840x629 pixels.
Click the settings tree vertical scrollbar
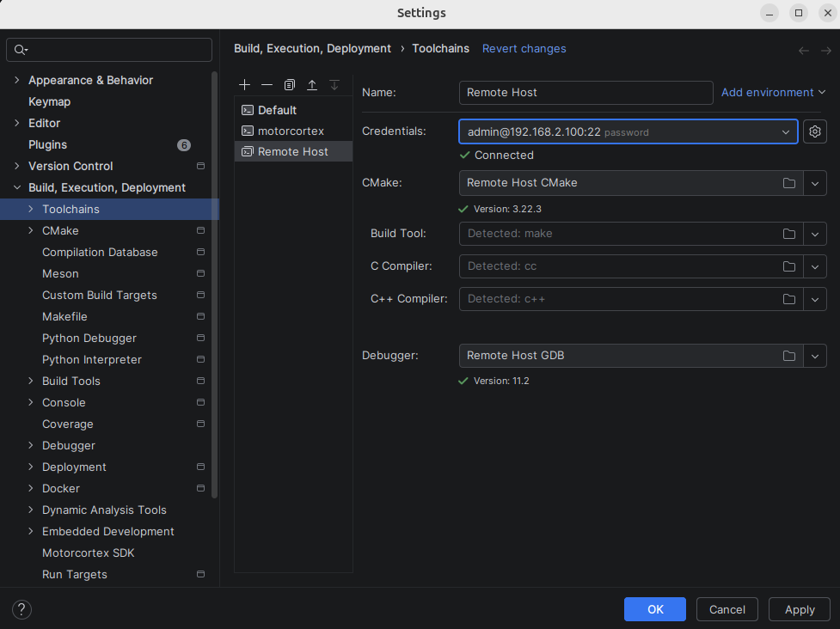point(214,284)
